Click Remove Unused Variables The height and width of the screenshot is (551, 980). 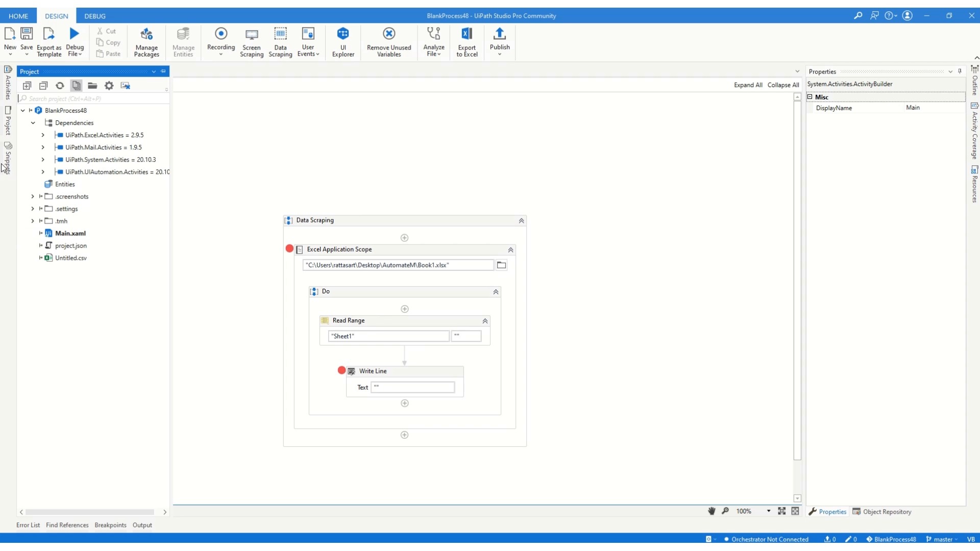pyautogui.click(x=389, y=42)
